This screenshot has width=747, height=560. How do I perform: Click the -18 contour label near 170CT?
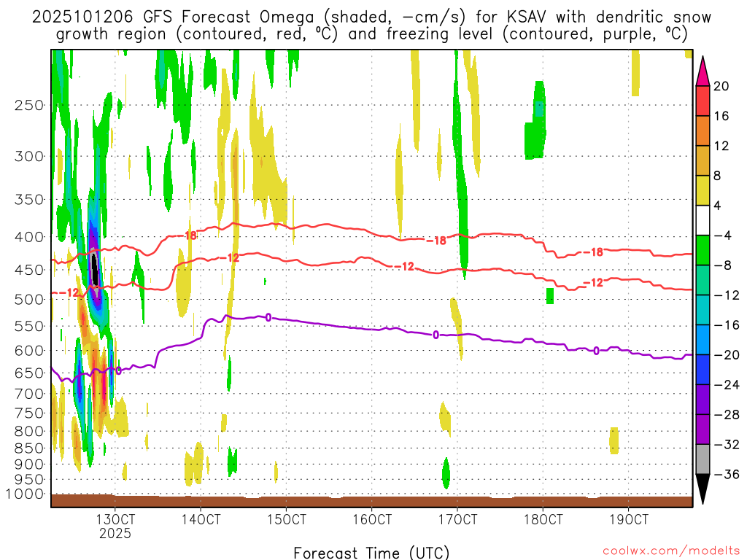436,241
